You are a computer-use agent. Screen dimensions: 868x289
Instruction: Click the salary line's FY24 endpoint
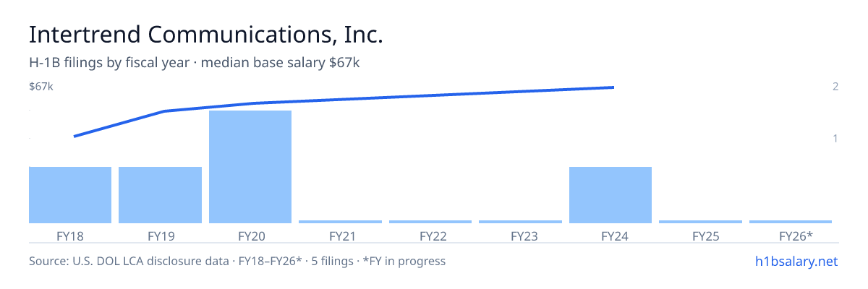coord(613,87)
